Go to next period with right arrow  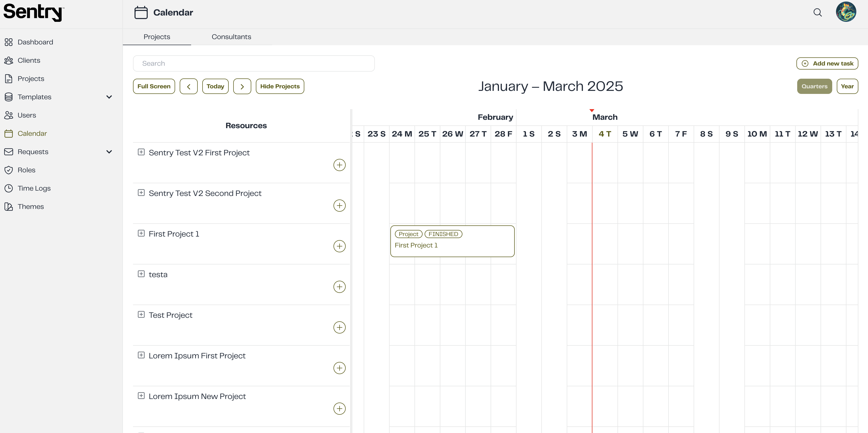pos(242,86)
